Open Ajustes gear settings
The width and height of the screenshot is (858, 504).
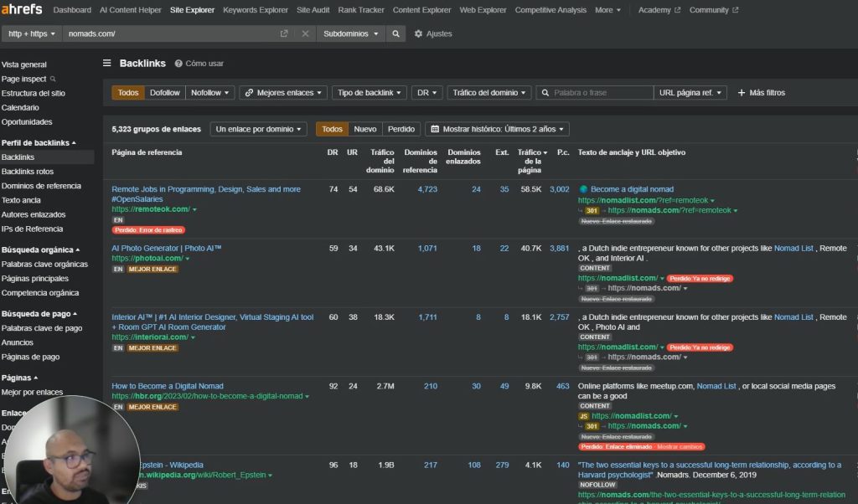433,33
